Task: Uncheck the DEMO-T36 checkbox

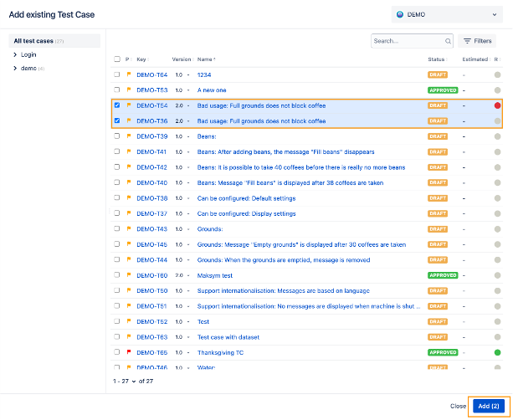Action: pyautogui.click(x=117, y=120)
